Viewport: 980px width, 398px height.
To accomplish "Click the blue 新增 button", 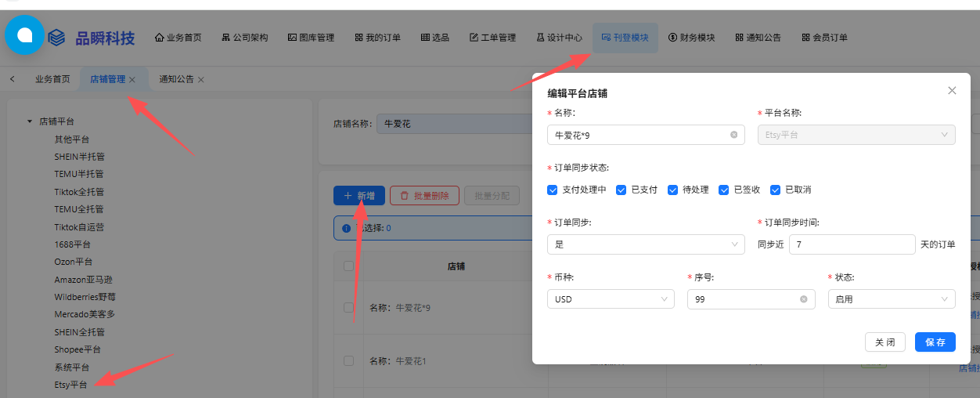I will click(x=359, y=196).
